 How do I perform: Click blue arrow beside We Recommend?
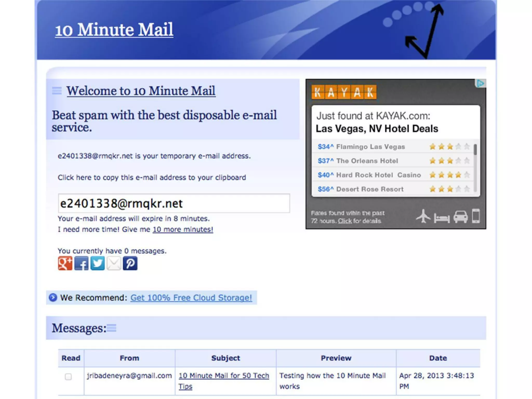pos(53,297)
